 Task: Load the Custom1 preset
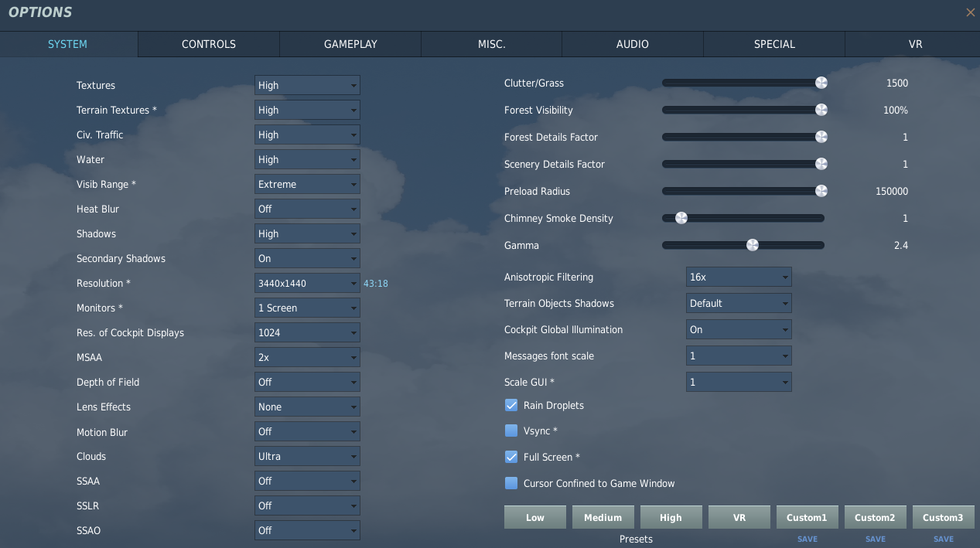point(807,517)
